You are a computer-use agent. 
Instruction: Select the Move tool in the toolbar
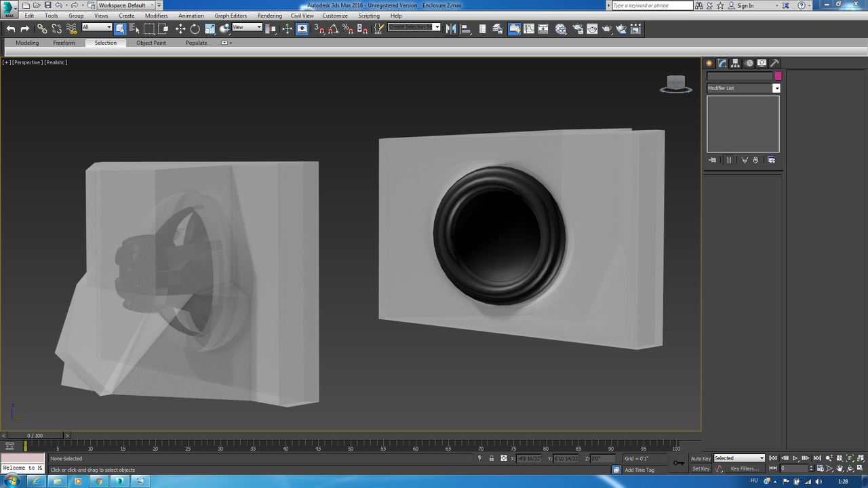[180, 28]
